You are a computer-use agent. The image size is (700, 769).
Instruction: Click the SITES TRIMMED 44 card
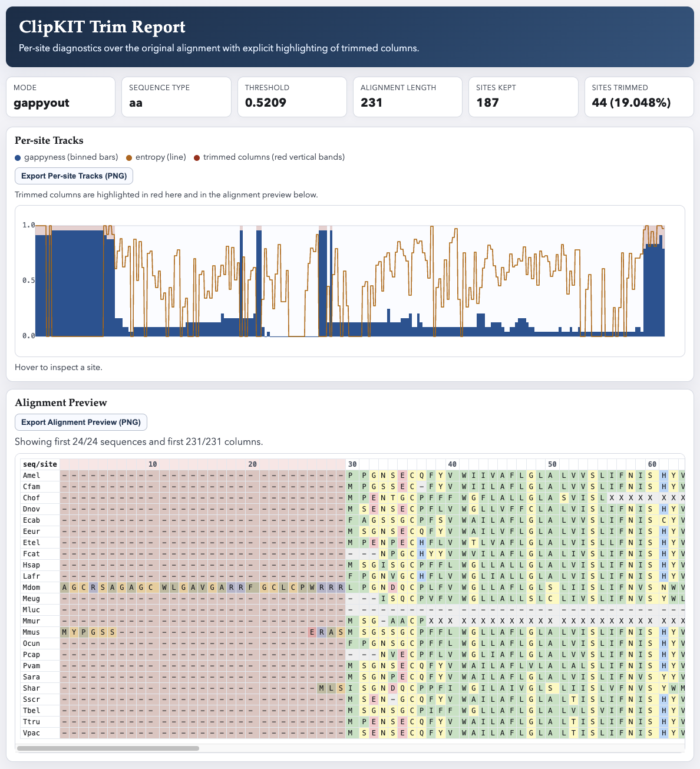pyautogui.click(x=638, y=97)
